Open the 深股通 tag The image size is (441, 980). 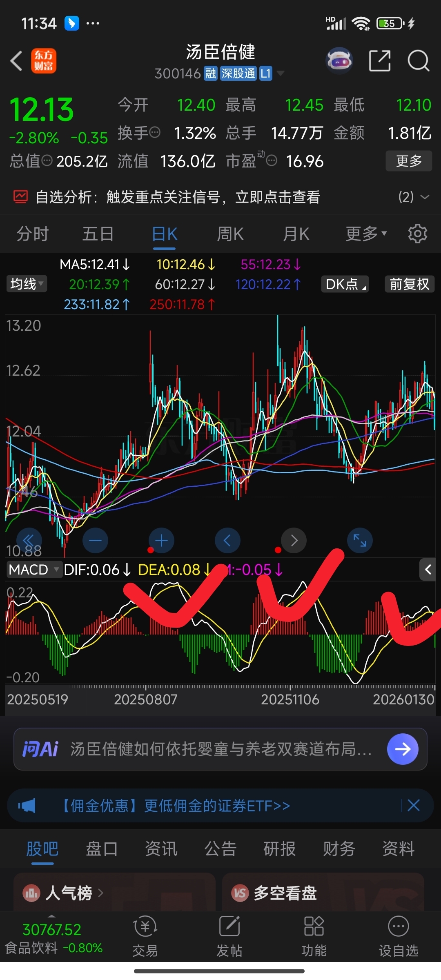[x=238, y=73]
